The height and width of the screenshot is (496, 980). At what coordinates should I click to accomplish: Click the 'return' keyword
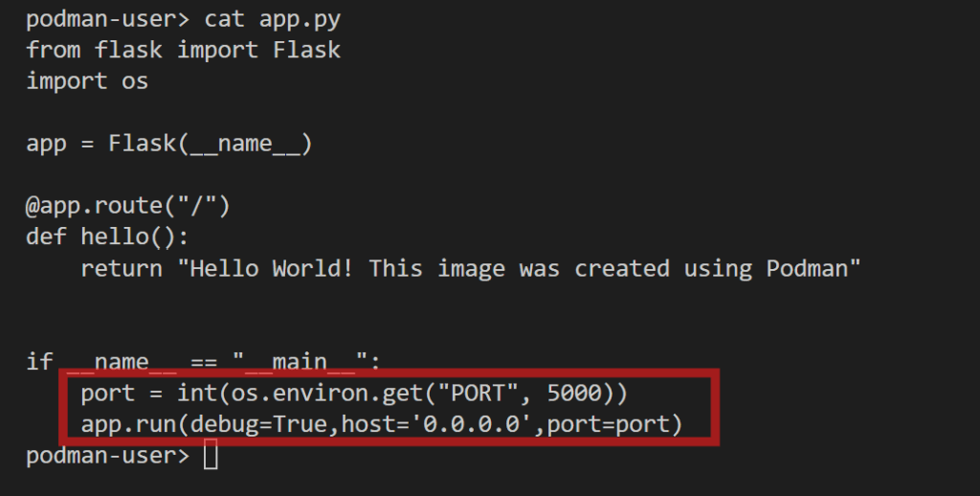122,269
